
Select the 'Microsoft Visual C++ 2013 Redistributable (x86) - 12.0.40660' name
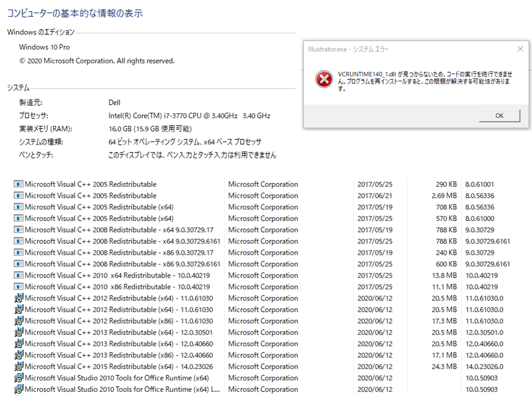tap(119, 355)
